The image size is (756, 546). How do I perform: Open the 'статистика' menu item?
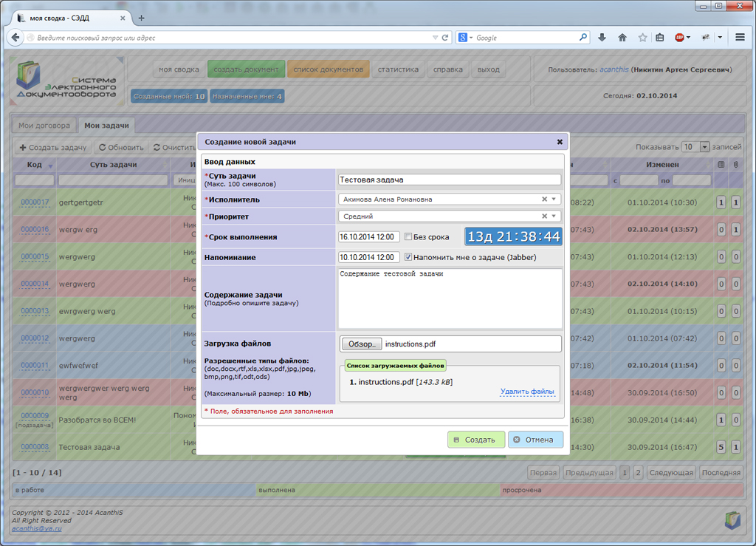[x=398, y=69]
